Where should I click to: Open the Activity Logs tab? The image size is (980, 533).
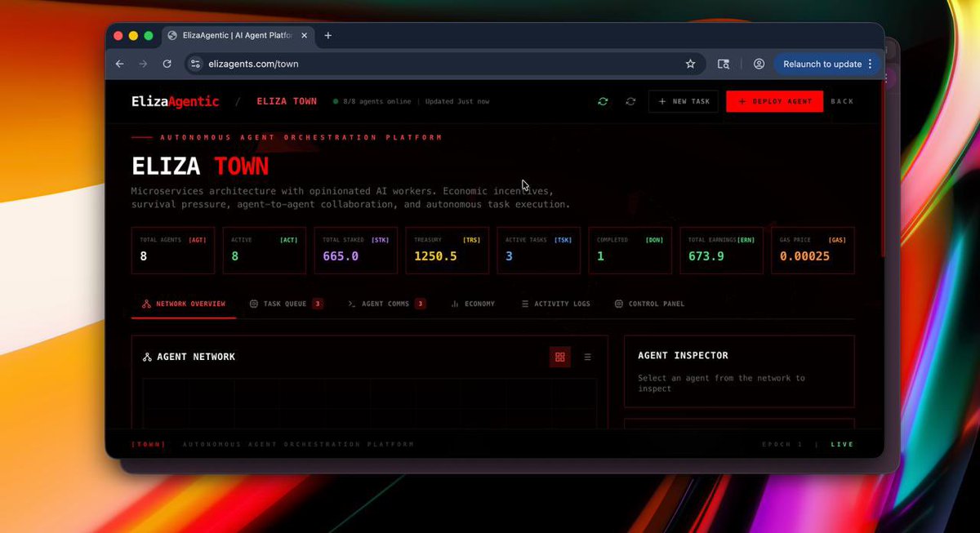pos(555,304)
